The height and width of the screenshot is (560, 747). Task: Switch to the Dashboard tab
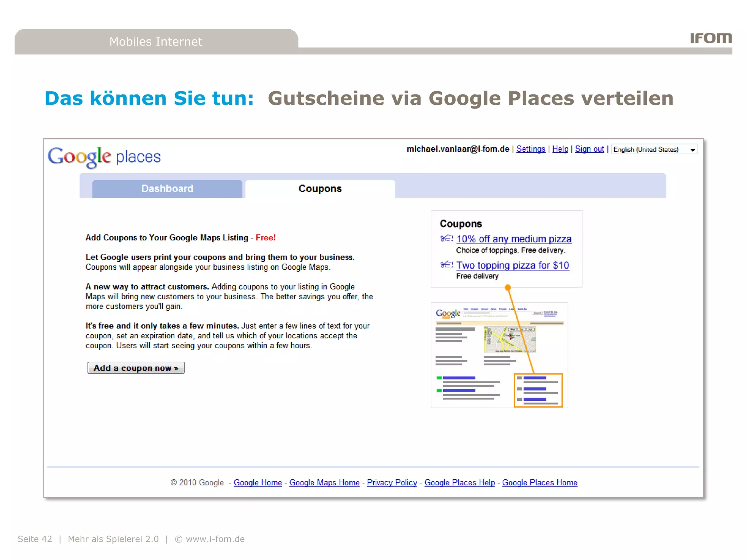(x=167, y=189)
